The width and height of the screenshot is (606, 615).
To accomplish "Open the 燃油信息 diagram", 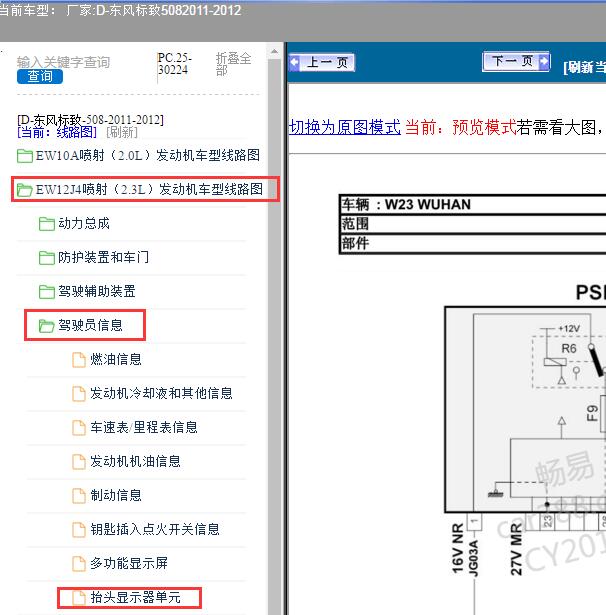I will click(x=107, y=359).
